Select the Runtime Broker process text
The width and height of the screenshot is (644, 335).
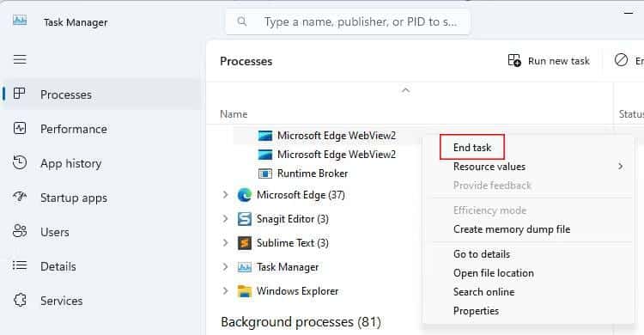tap(313, 174)
